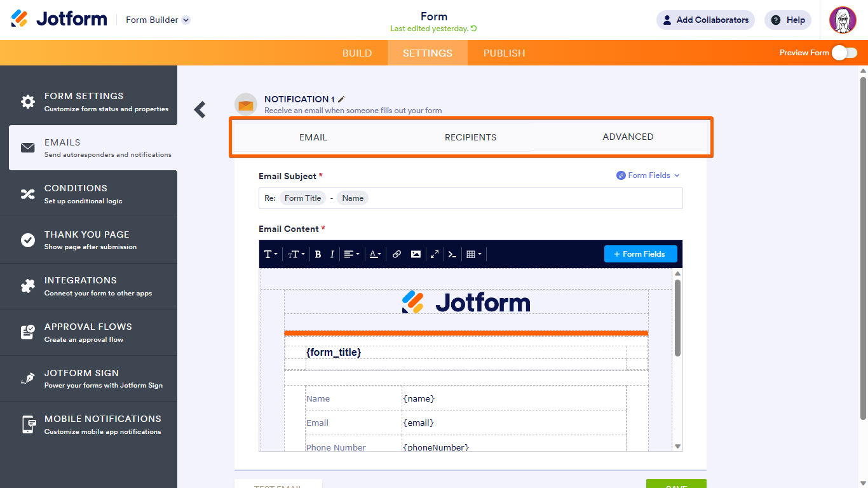Click the Name label cell in the email table
This screenshot has height=488, width=868.
[x=353, y=398]
